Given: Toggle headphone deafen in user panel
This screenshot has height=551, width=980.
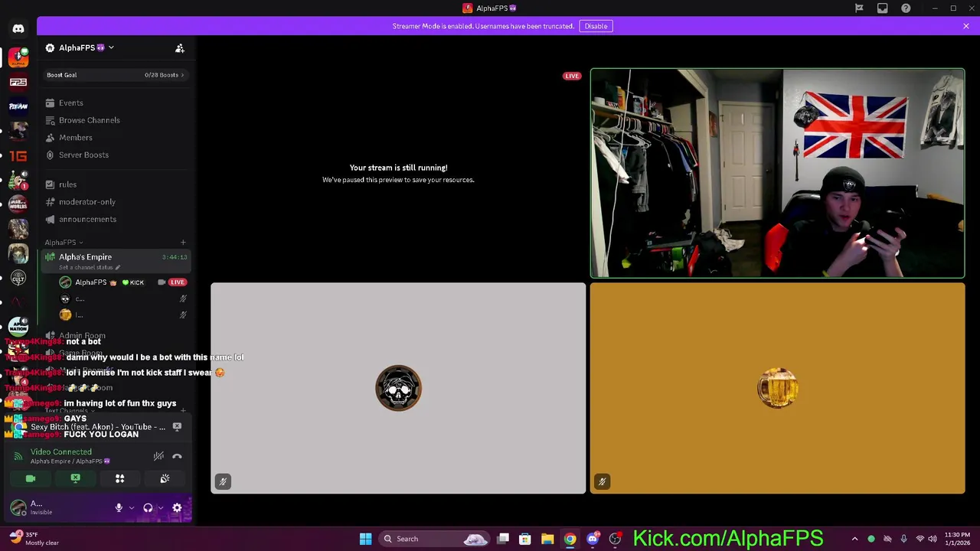Looking at the screenshot, I should click(x=148, y=507).
